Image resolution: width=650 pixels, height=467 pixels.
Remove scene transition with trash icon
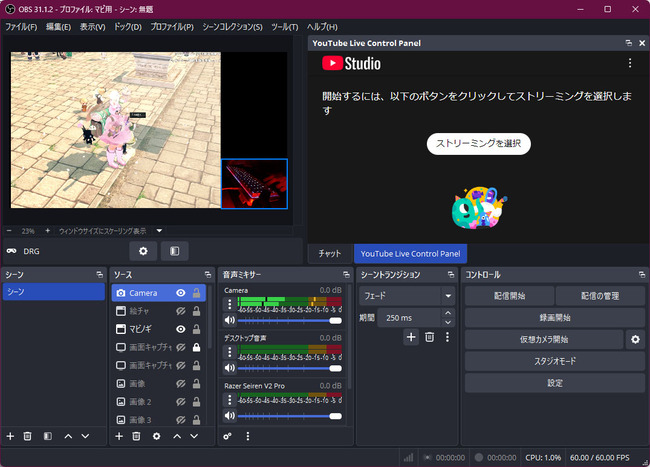tap(429, 337)
